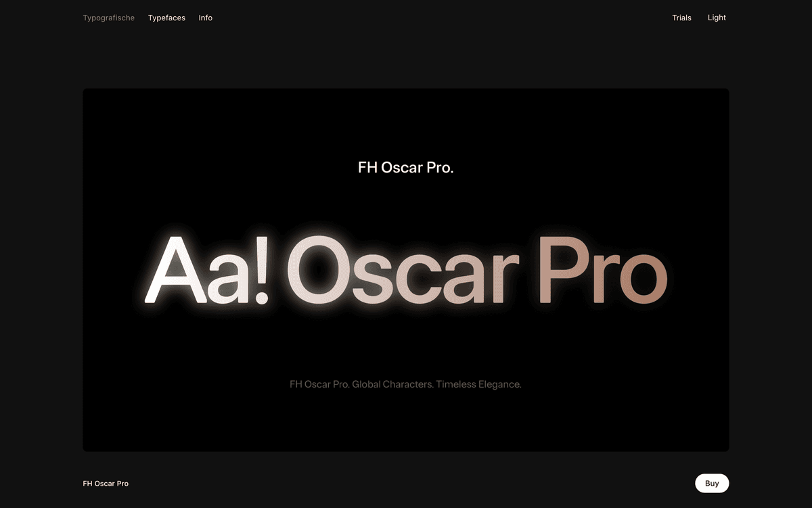Click the 'FH Oscar Pro.' heading
The image size is (812, 508).
point(405,168)
